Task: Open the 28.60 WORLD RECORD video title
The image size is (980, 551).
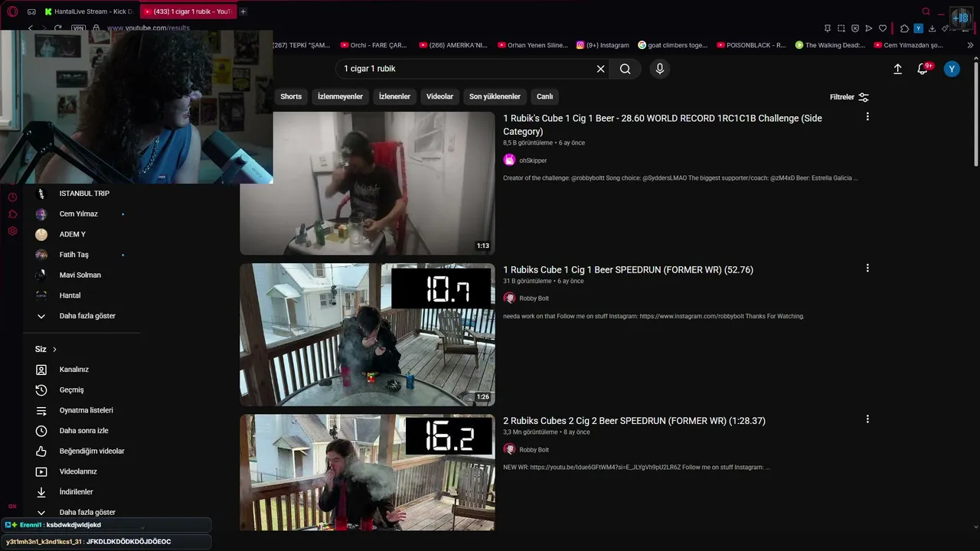Action: pyautogui.click(x=662, y=125)
